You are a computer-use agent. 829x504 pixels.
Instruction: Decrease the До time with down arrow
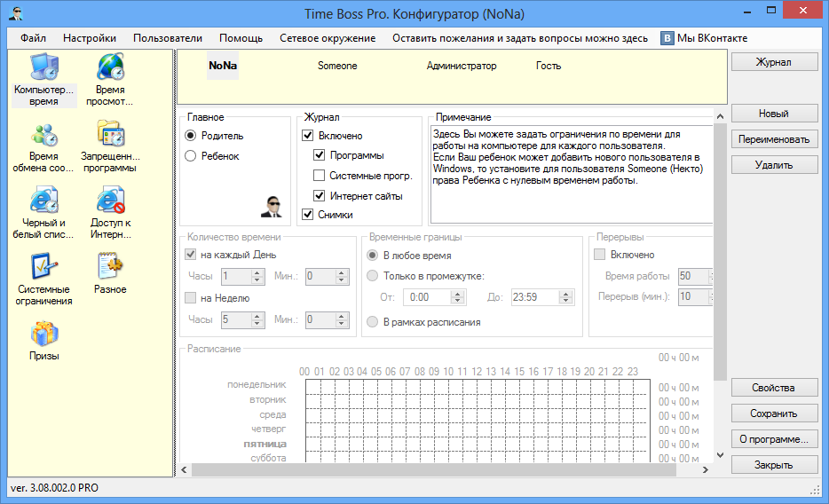565,301
